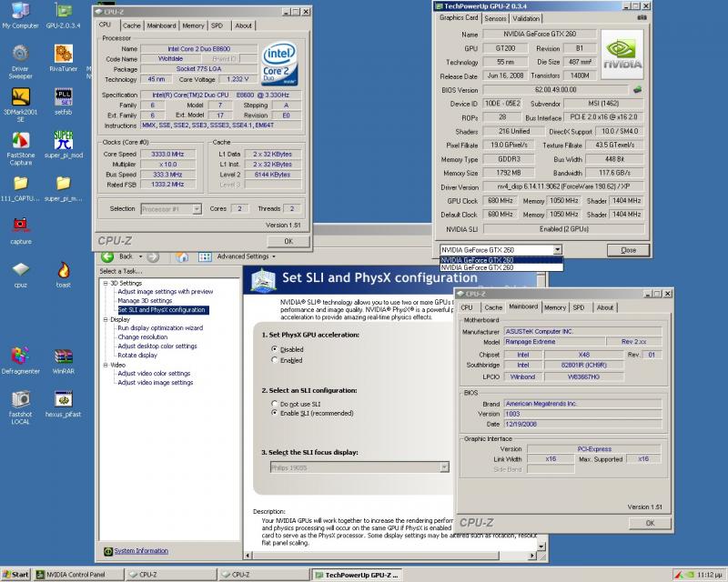Screen dimensions: 728x582
Task: Click Close button in GPU-Z
Action: pos(628,250)
